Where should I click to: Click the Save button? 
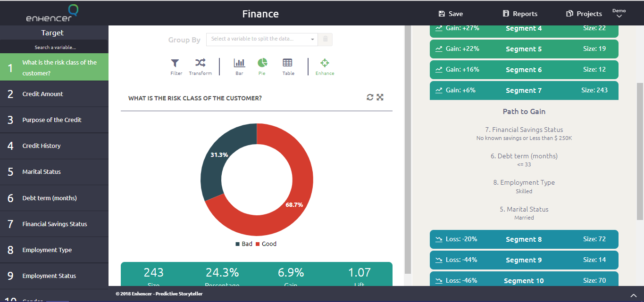pos(451,14)
